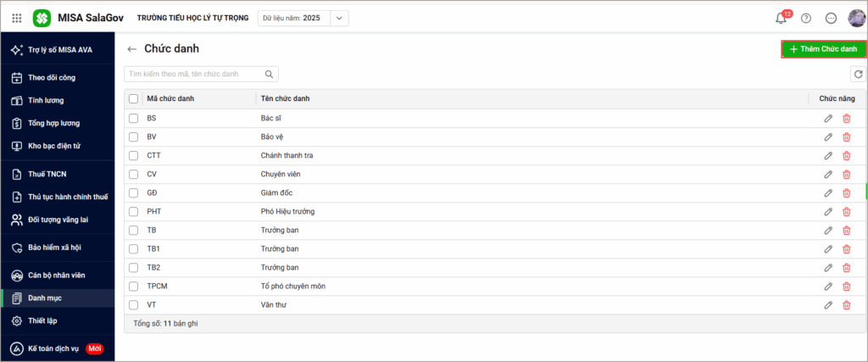This screenshot has width=868, height=362.
Task: Open the notifications bell
Action: 781,18
